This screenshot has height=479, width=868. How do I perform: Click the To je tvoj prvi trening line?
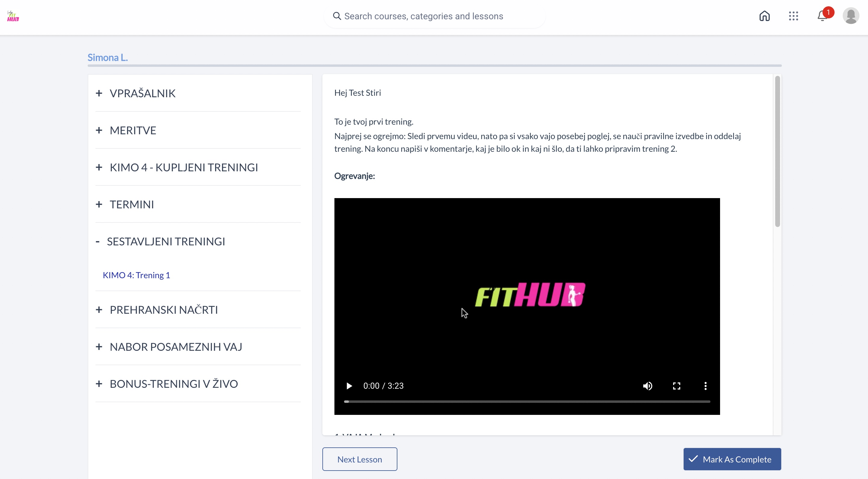click(x=374, y=122)
